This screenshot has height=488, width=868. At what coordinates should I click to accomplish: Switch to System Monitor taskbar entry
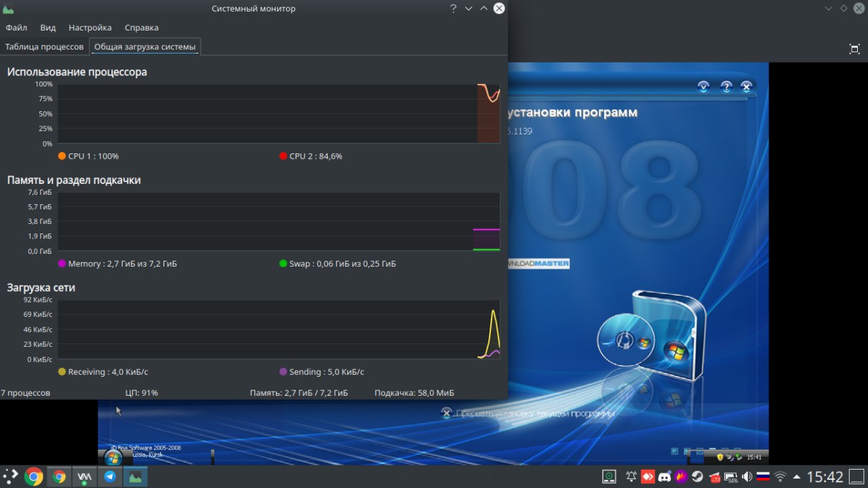coord(136,477)
